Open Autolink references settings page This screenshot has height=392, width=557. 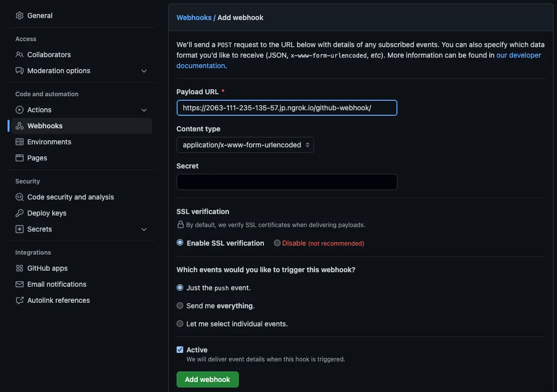click(x=58, y=300)
